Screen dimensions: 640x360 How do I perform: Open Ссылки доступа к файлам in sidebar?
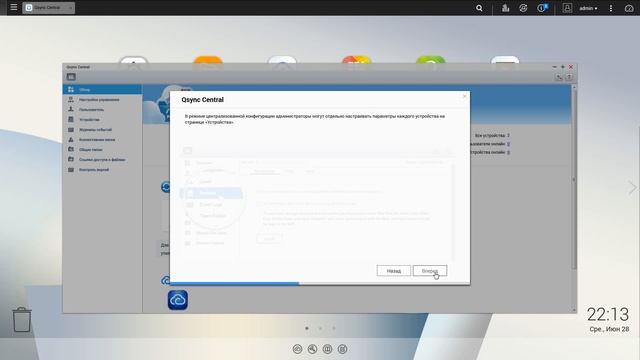[x=102, y=160]
